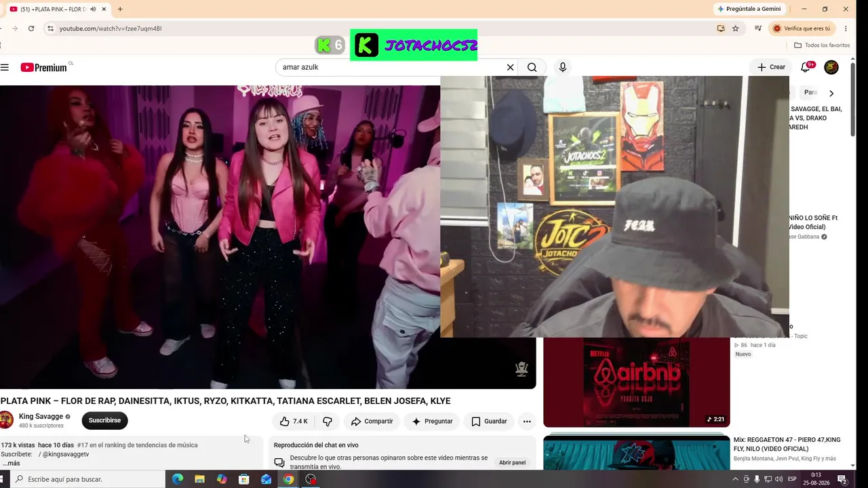The width and height of the screenshot is (868, 488).
Task: Click 'Pregúntale a Gemini' button
Action: coord(749,9)
